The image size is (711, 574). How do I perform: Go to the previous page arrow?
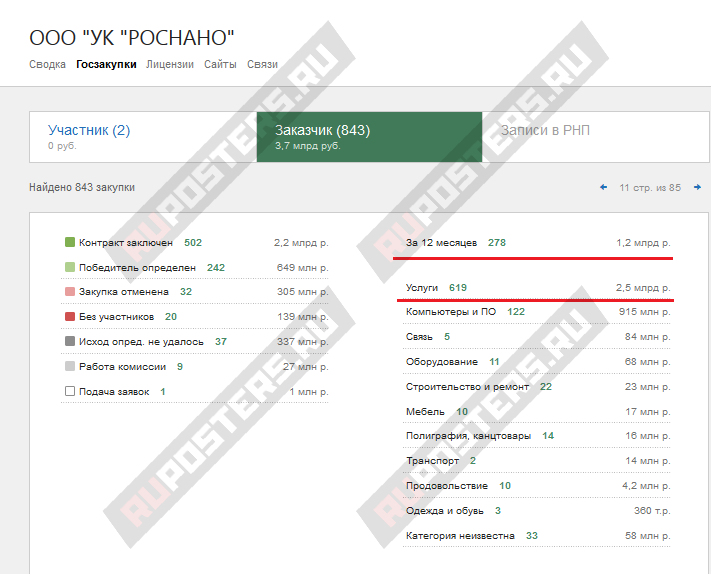coord(604,187)
